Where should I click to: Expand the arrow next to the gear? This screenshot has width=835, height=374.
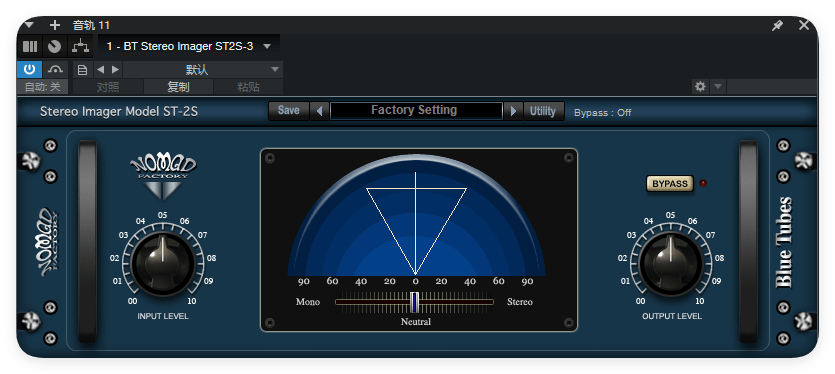click(x=717, y=86)
